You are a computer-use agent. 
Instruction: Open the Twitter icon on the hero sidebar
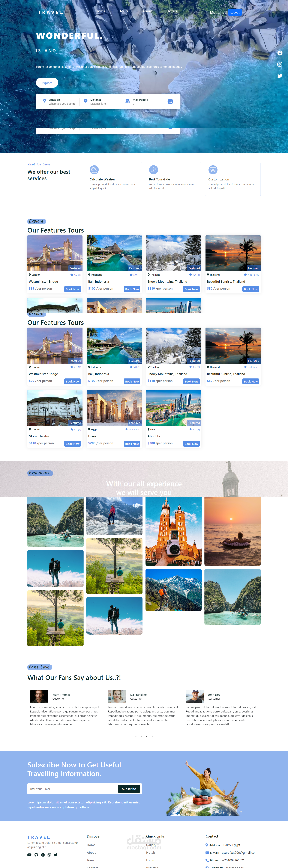pos(280,76)
